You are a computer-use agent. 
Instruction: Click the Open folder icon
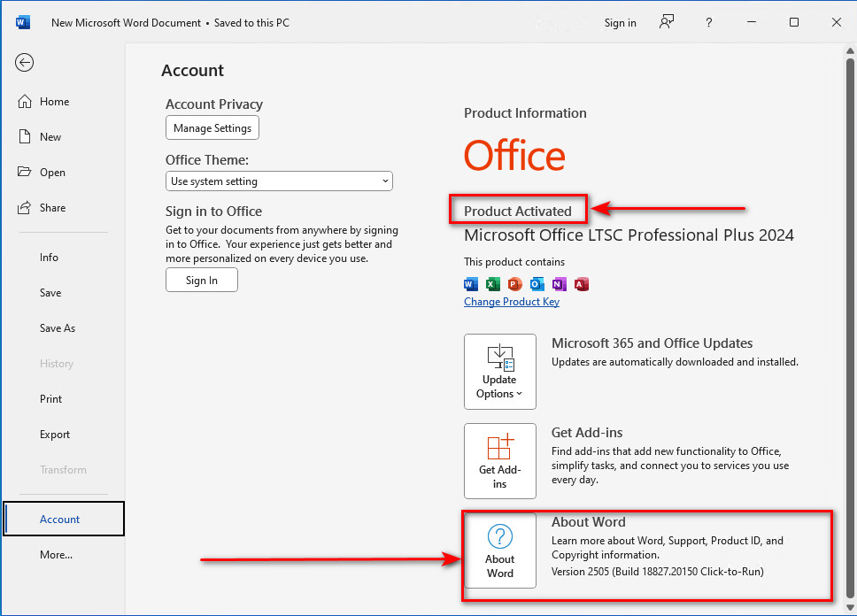[25, 173]
